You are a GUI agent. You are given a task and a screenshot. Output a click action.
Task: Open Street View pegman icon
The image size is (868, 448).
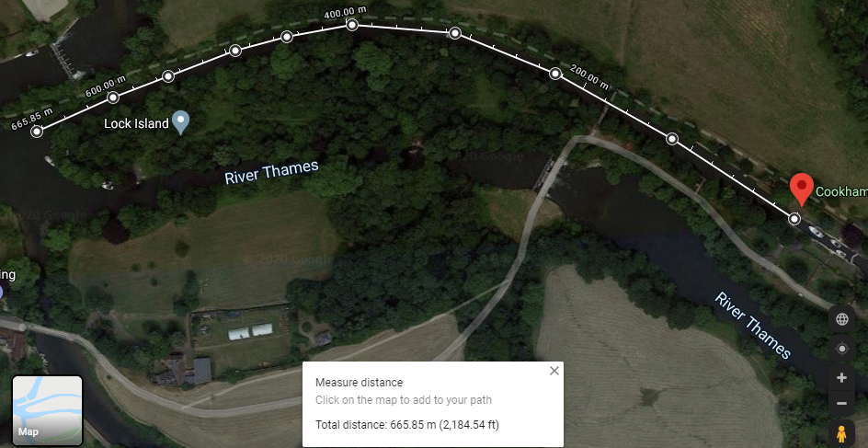point(842,435)
